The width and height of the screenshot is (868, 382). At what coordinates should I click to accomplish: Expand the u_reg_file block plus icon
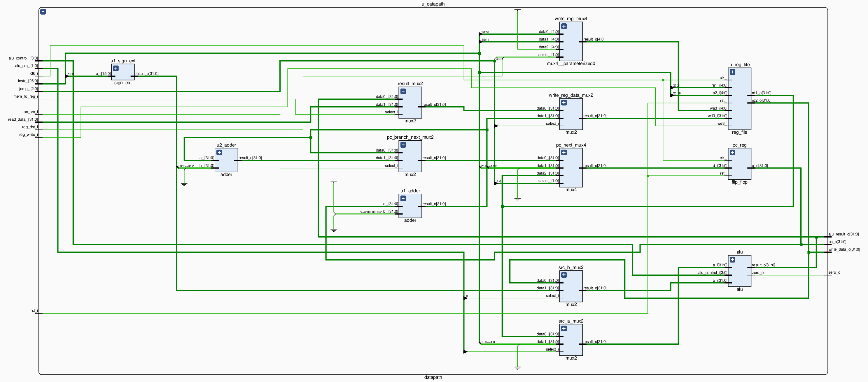(x=733, y=72)
